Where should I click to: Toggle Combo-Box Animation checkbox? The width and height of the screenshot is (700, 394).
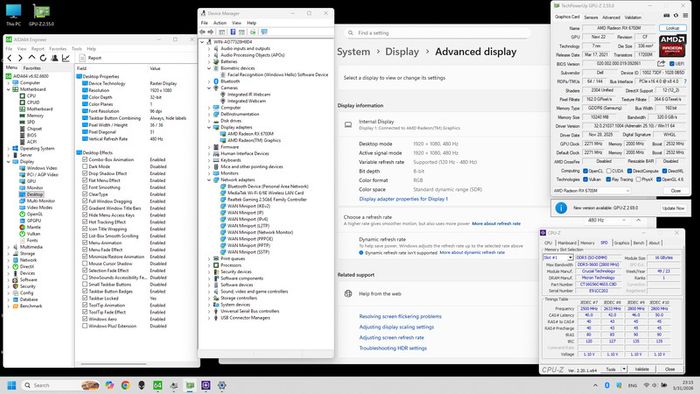85,159
